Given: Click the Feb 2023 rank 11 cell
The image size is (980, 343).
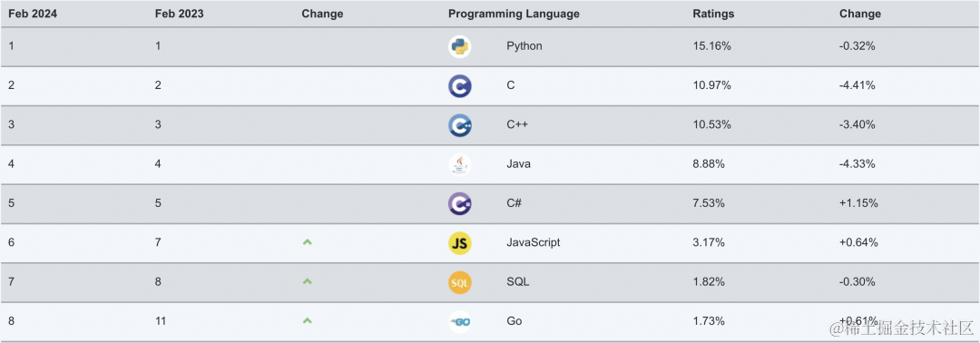Looking at the screenshot, I should 160,321.
